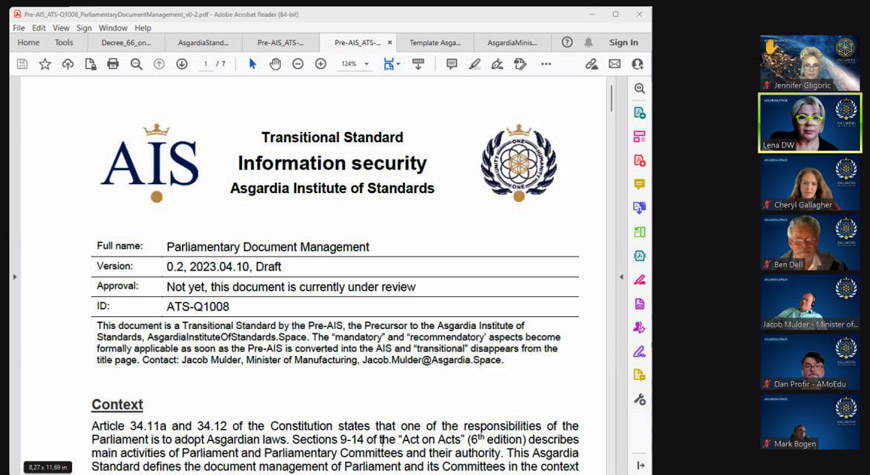Open the View menu
This screenshot has height=475, width=870.
pos(61,28)
